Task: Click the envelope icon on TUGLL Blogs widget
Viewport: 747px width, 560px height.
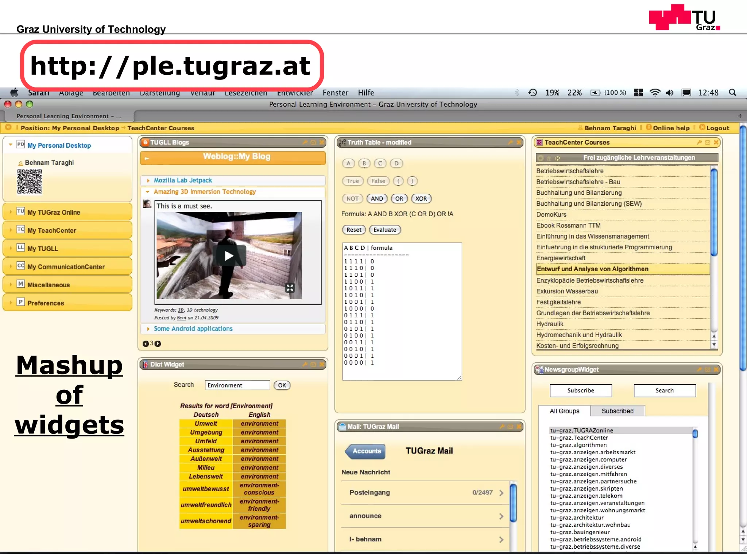Action: 313,143
